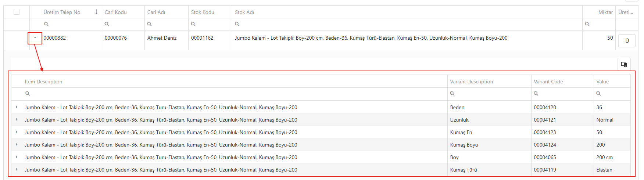The height and width of the screenshot is (180, 644).
Task: Sort by Üretim Talep No header
Action: tap(62, 12)
